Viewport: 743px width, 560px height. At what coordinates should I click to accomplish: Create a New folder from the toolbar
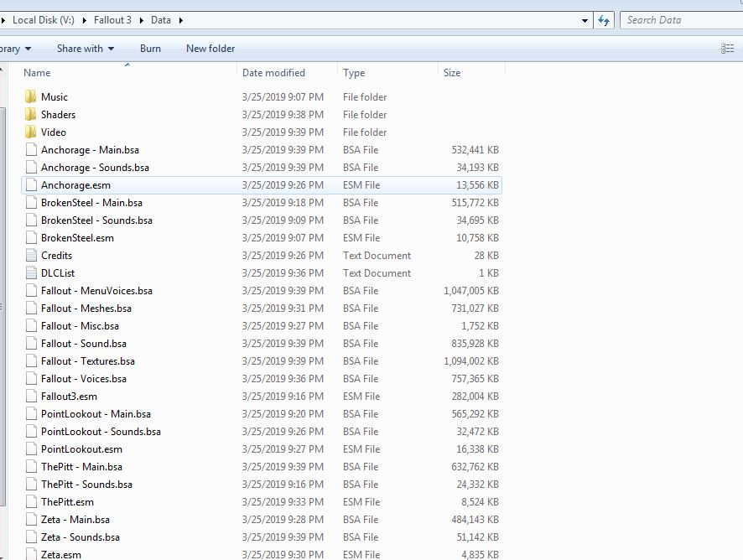(210, 49)
